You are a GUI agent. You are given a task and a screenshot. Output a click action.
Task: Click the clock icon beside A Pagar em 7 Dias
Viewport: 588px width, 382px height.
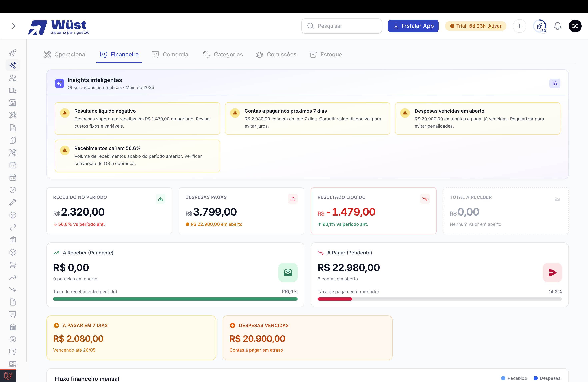(x=56, y=325)
